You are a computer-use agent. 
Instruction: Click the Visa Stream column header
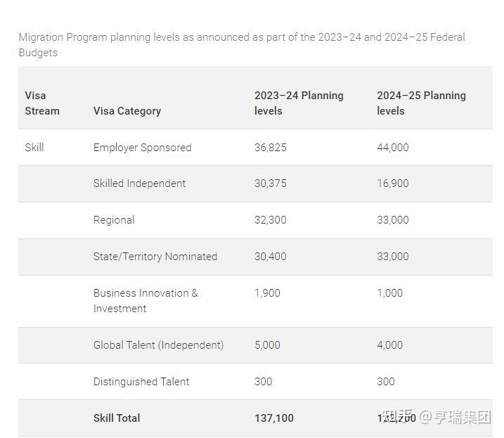(x=42, y=103)
